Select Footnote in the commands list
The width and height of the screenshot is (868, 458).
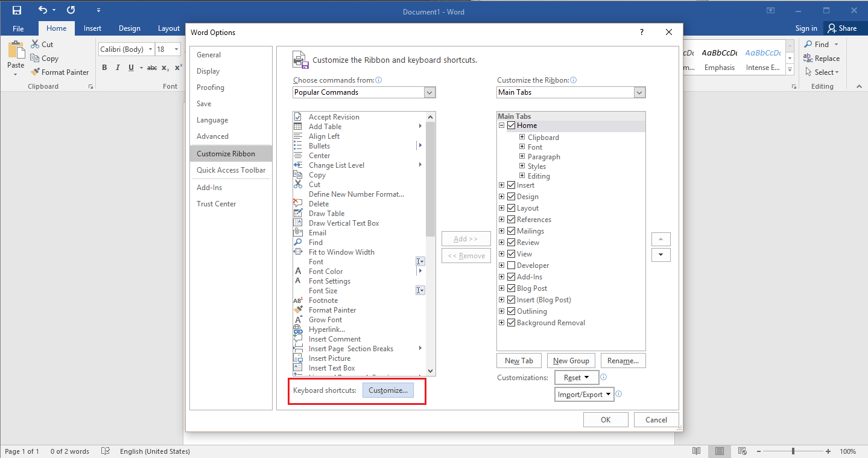pos(358,301)
